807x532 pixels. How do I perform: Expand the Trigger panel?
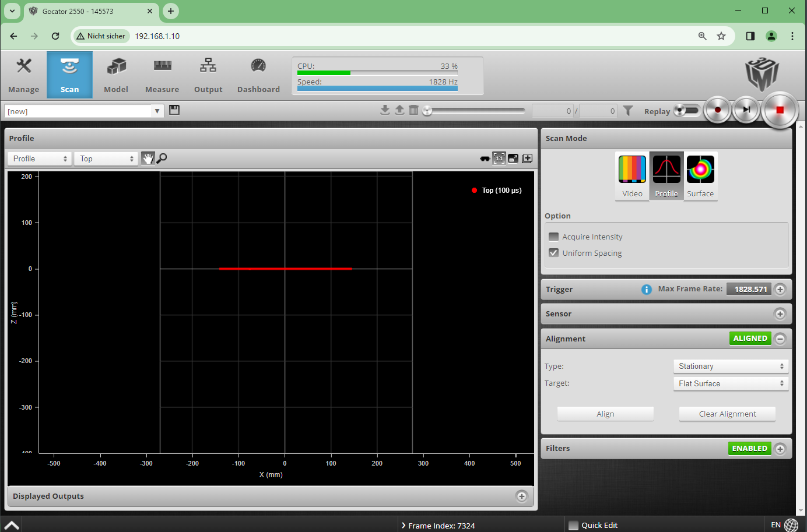pos(780,289)
